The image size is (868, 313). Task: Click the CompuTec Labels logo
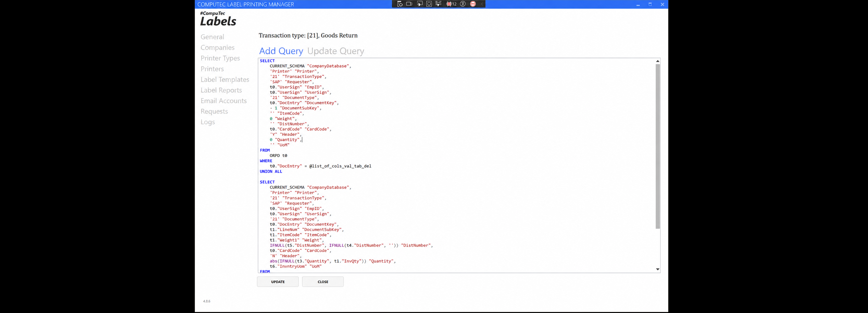(218, 19)
